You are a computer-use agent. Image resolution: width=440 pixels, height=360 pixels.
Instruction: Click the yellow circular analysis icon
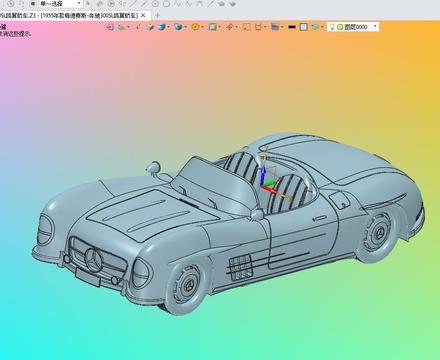(x=196, y=27)
